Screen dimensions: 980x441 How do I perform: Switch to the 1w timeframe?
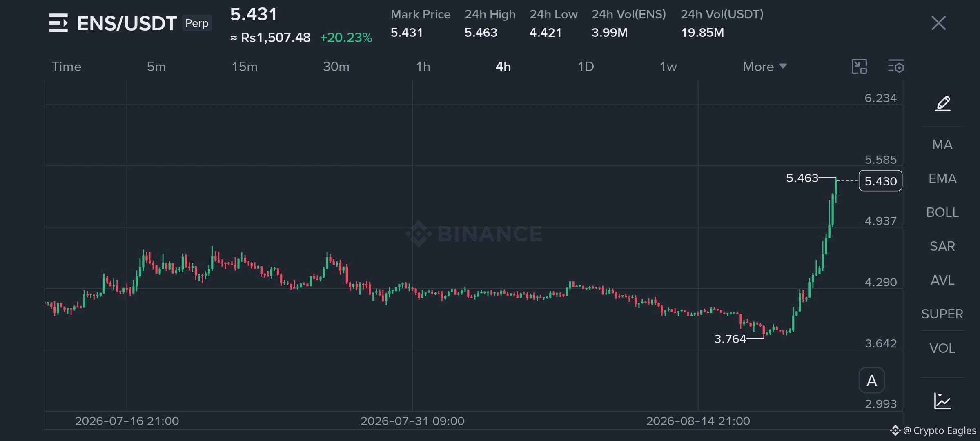pyautogui.click(x=668, y=67)
